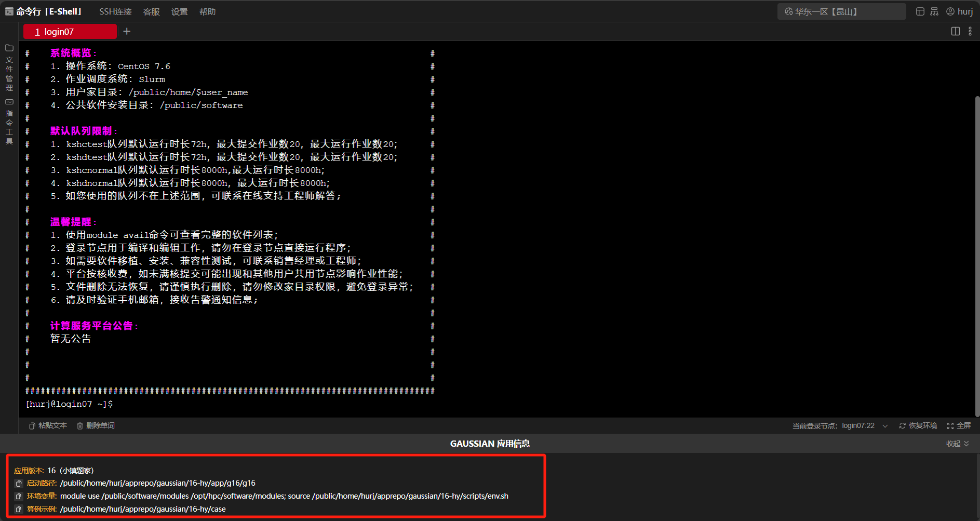Screen dimensions: 980x521
Task: Expand the 当前登录节点 login07:22 dropdown
Action: 885,426
